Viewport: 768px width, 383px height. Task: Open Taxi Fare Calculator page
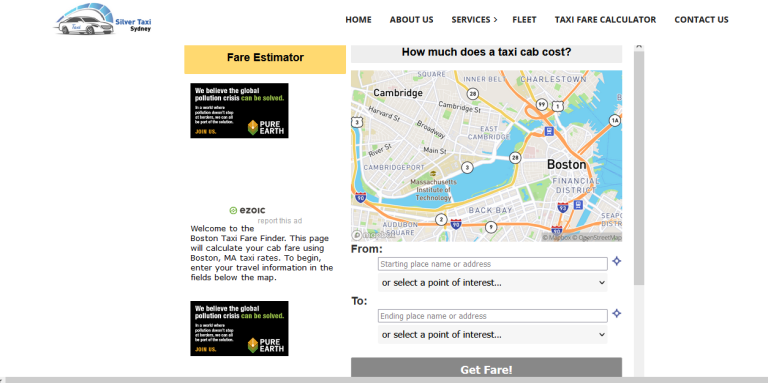[x=605, y=20]
